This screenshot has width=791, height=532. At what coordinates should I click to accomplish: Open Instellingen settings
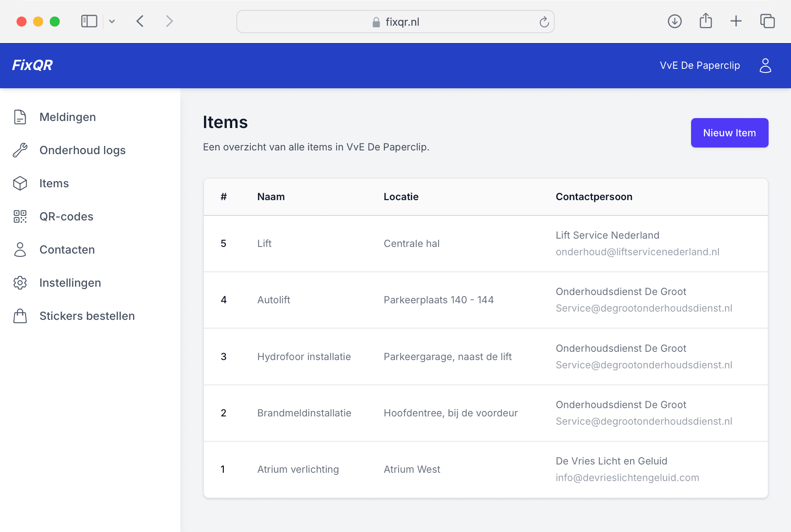(70, 283)
